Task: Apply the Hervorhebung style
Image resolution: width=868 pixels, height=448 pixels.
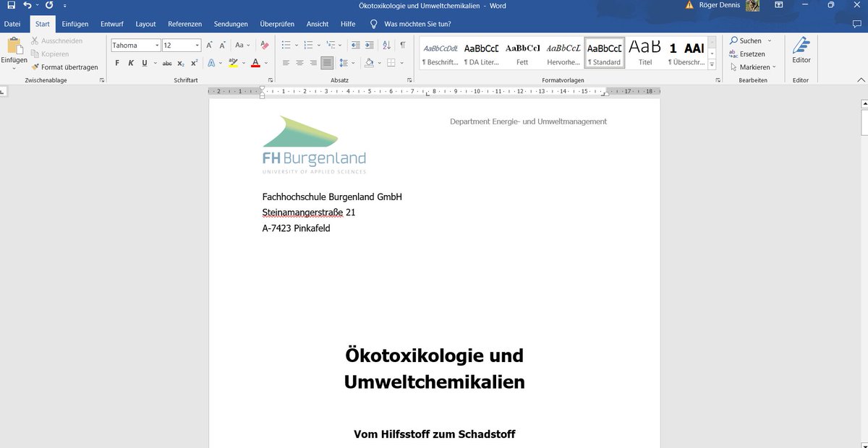Action: (x=563, y=53)
